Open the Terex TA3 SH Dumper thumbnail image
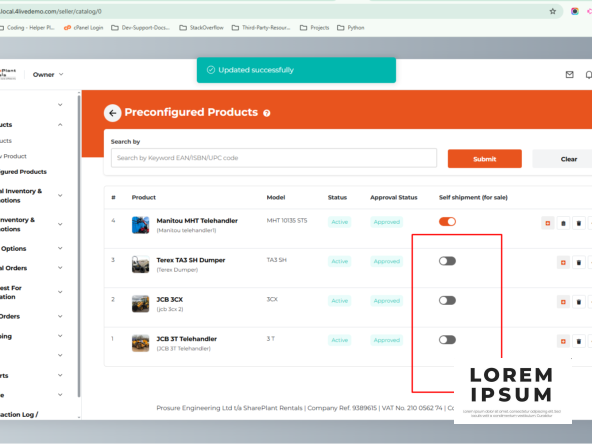The image size is (592, 444). (140, 264)
